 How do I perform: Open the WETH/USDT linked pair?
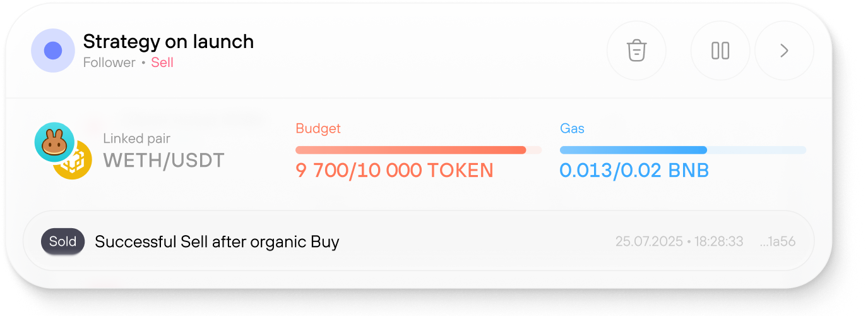point(163,160)
